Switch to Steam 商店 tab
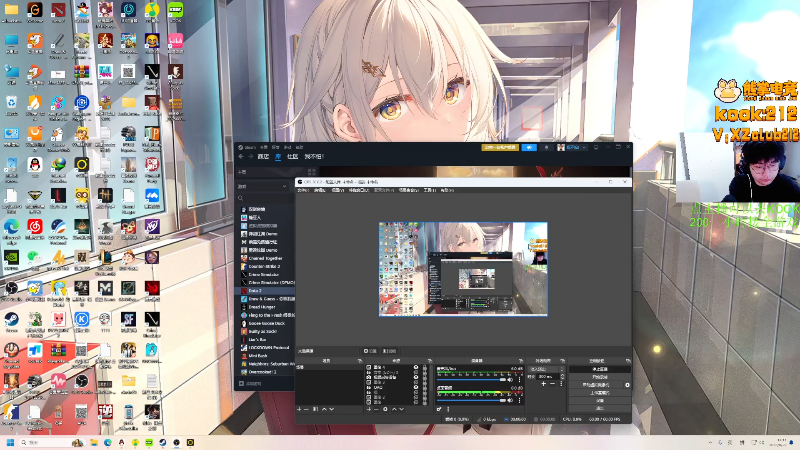This screenshot has height=450, width=800. click(x=263, y=156)
